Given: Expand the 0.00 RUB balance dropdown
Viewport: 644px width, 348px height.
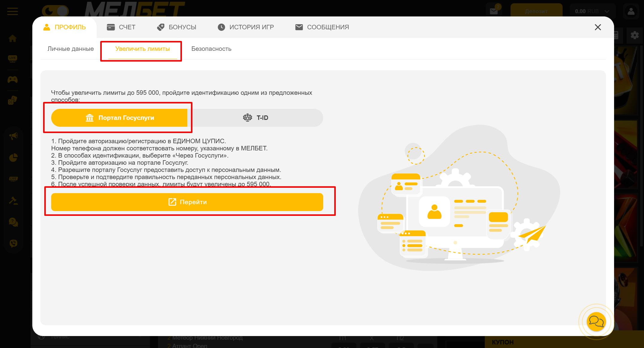Looking at the screenshot, I should pyautogui.click(x=592, y=11).
